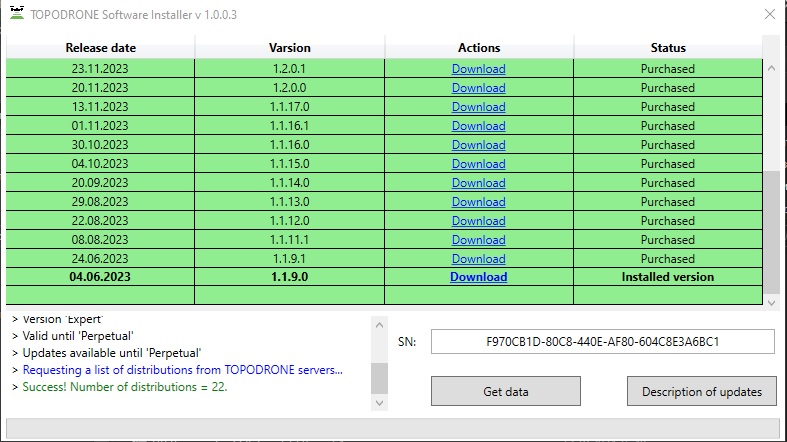
Task: Click the SN serial number field
Action: 602,342
